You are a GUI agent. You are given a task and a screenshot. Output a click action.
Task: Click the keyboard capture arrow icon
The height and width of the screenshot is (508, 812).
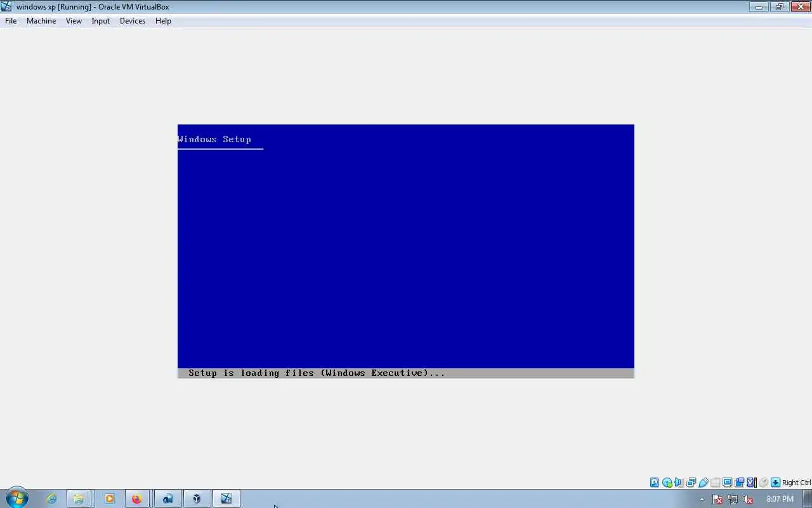click(775, 483)
